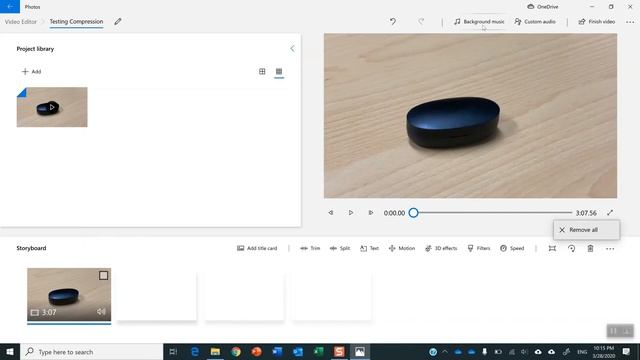Open the Split tool
Screen dimensions: 640x360
340,248
